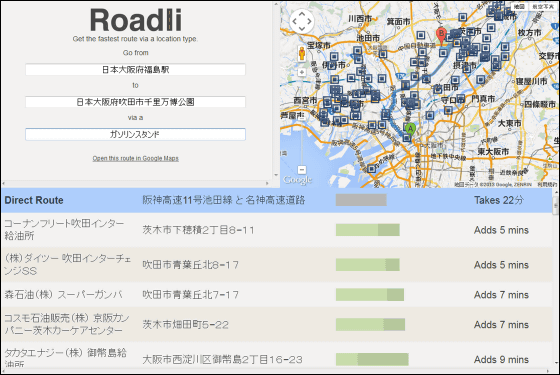The image size is (560, 375).
Task: Click the map zoom-in plus button
Action: coord(302,72)
